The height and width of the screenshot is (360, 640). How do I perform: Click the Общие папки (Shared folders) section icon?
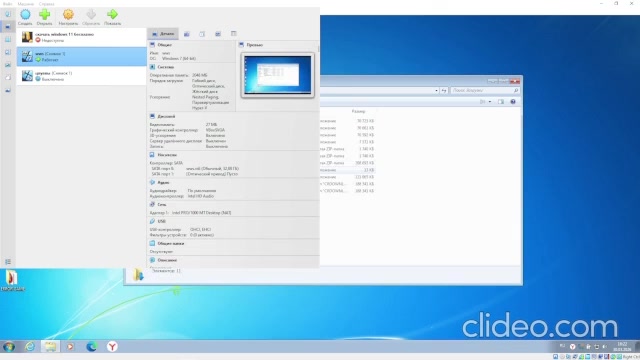(152, 243)
